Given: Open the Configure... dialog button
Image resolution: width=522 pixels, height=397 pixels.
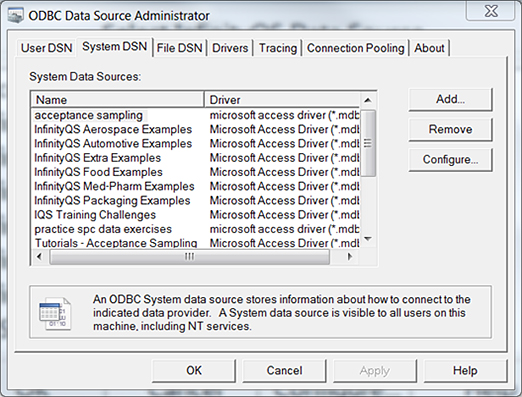Looking at the screenshot, I should (450, 160).
